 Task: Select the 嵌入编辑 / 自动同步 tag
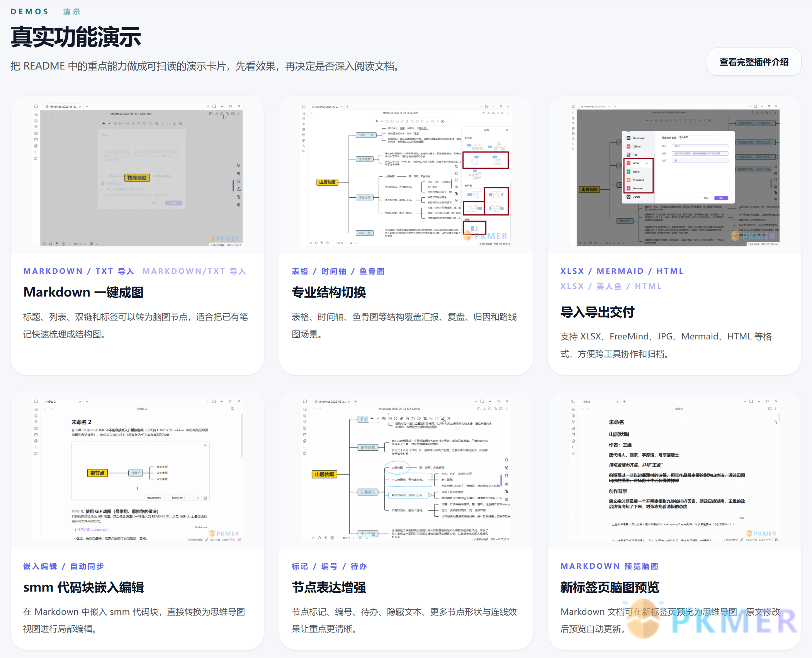[x=63, y=566]
